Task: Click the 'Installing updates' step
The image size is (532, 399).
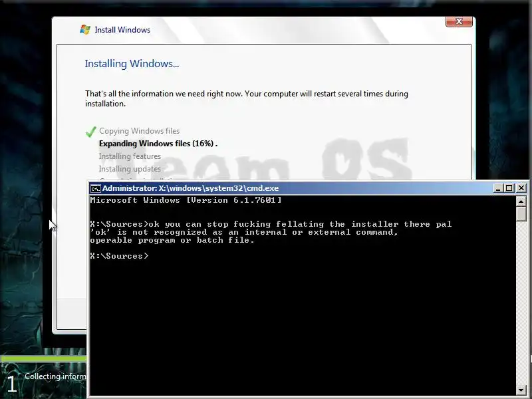Action: coord(130,169)
